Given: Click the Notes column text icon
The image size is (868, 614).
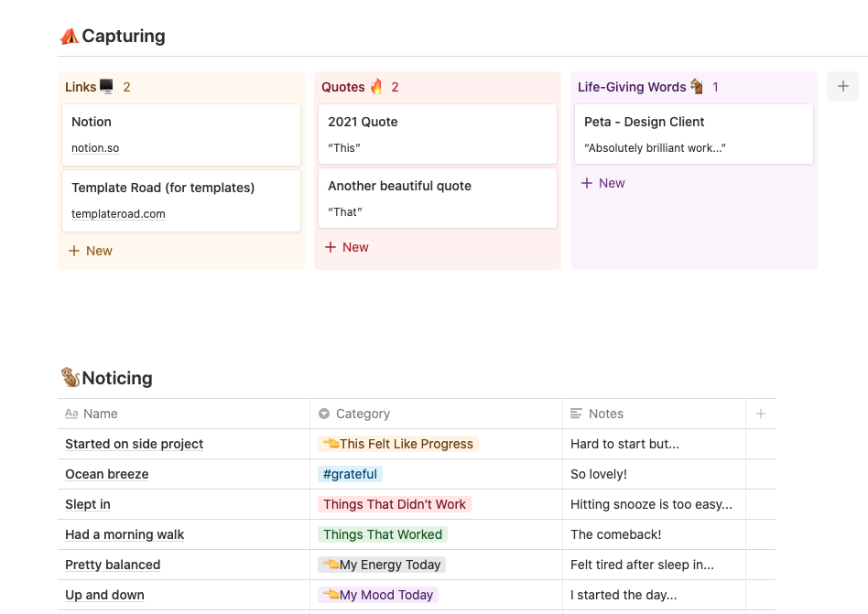Looking at the screenshot, I should (x=576, y=414).
